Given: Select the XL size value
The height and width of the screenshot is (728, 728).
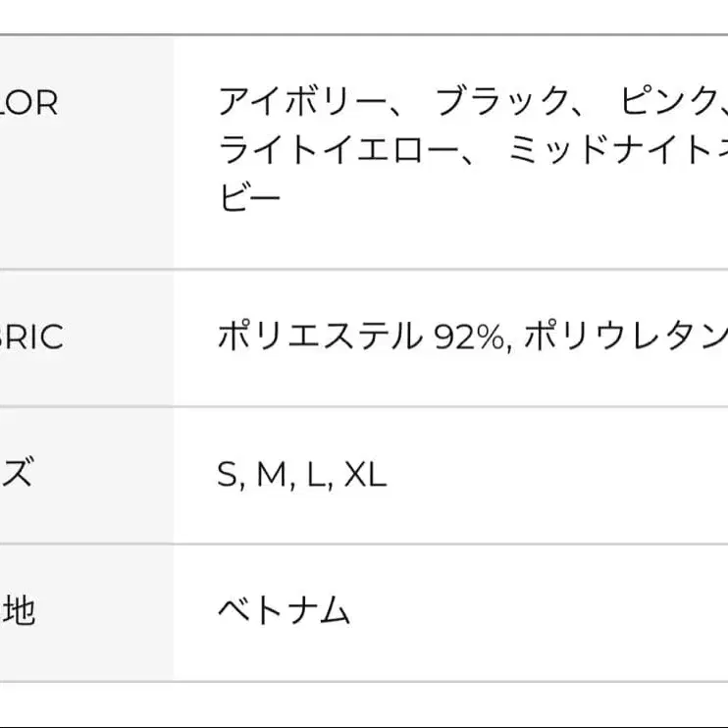Looking at the screenshot, I should coord(365,476).
